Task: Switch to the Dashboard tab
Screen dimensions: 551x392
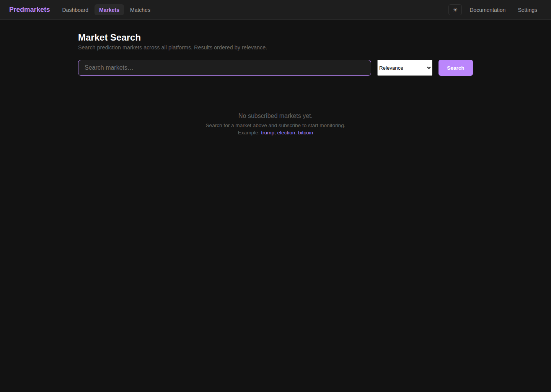Action: [x=75, y=10]
